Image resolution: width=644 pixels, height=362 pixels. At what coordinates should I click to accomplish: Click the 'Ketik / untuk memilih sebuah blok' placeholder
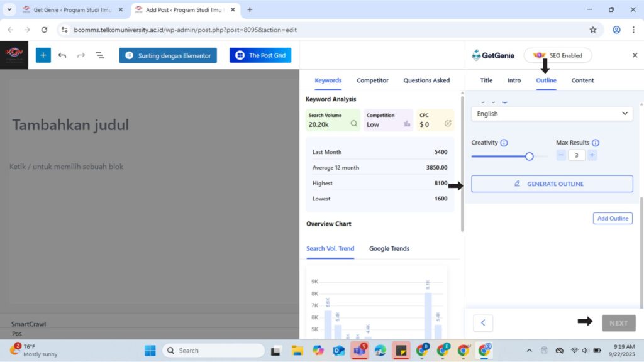[66, 167]
